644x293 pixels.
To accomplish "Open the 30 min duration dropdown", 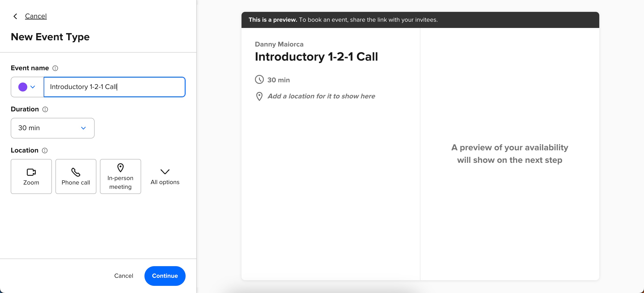I will 53,128.
